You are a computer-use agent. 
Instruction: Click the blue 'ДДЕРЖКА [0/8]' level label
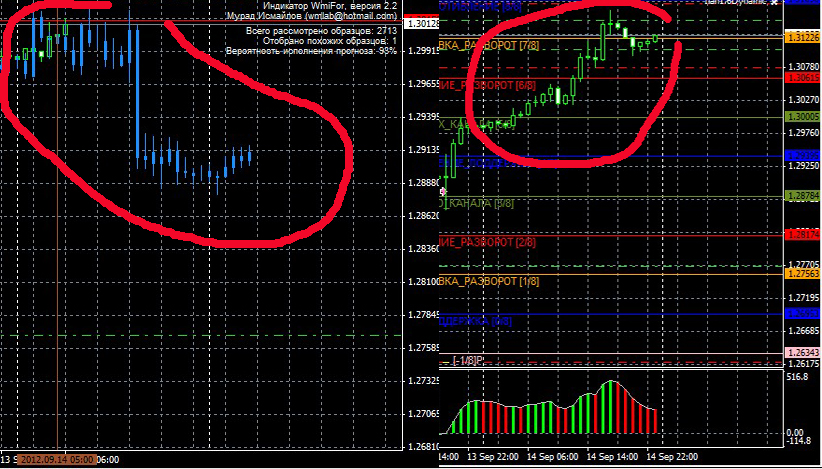(475, 321)
